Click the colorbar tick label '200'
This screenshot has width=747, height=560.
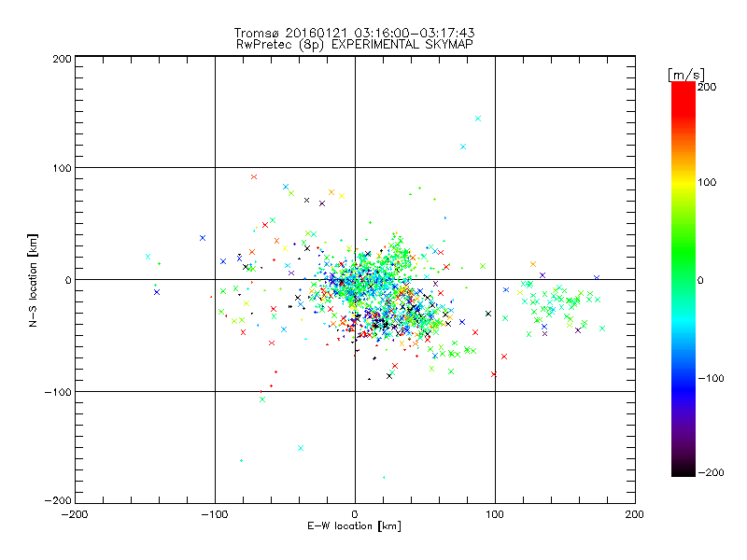click(x=707, y=87)
